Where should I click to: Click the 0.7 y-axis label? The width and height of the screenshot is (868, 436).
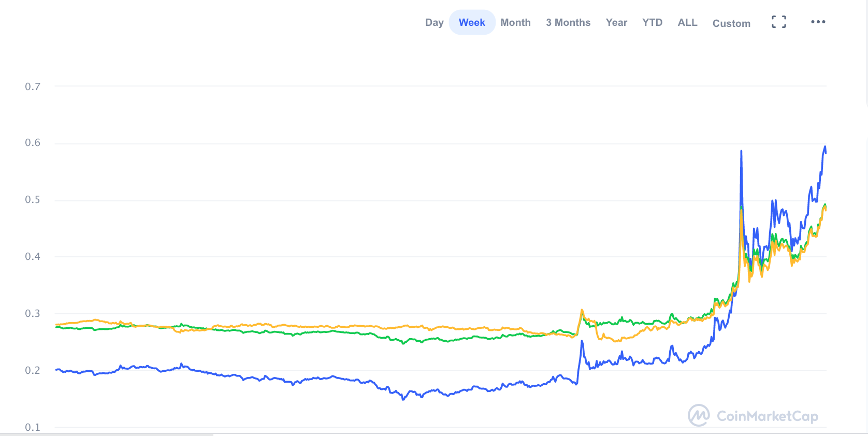[x=33, y=86]
